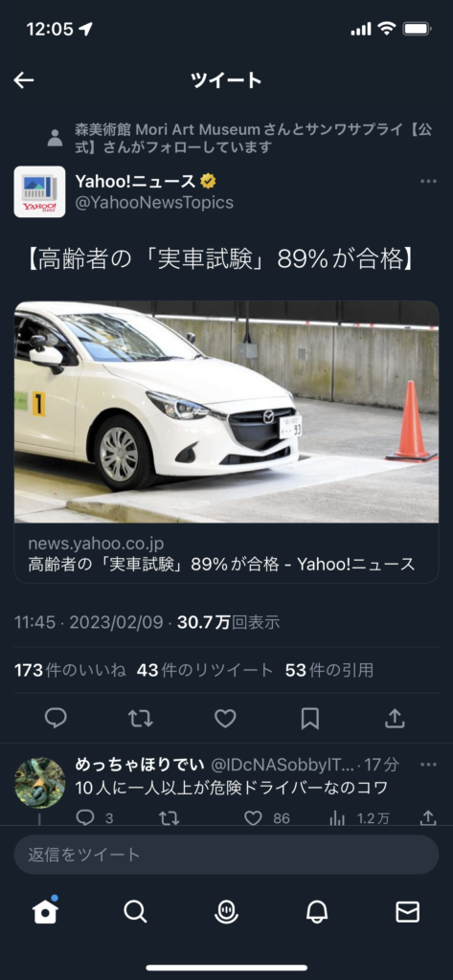Retweet the Yahoo!ニュース tweet
This screenshot has height=980, width=453.
140,718
